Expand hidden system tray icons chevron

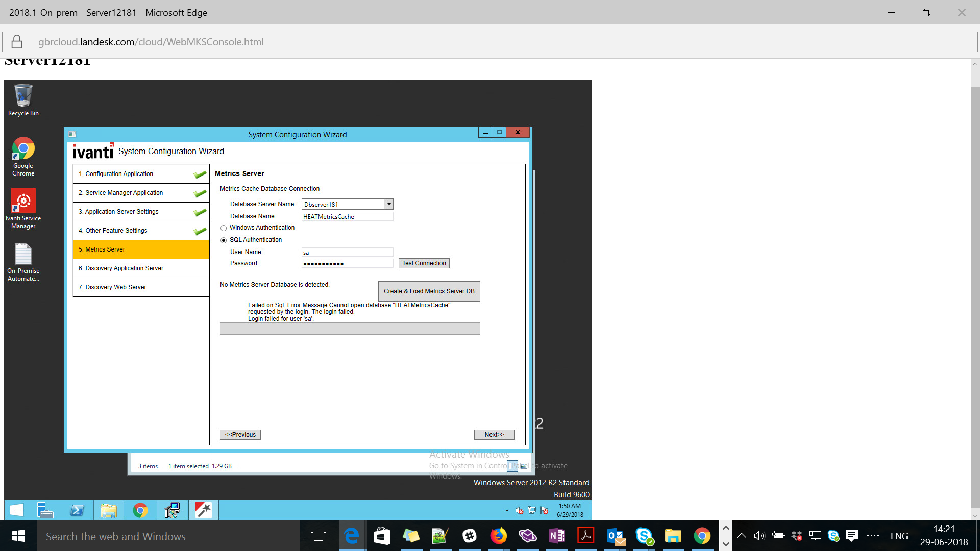pos(742,536)
